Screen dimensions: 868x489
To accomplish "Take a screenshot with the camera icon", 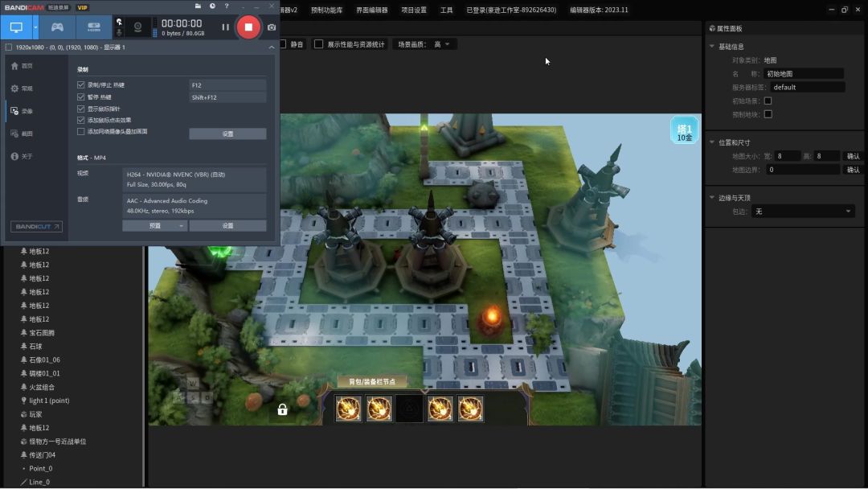I will [272, 27].
